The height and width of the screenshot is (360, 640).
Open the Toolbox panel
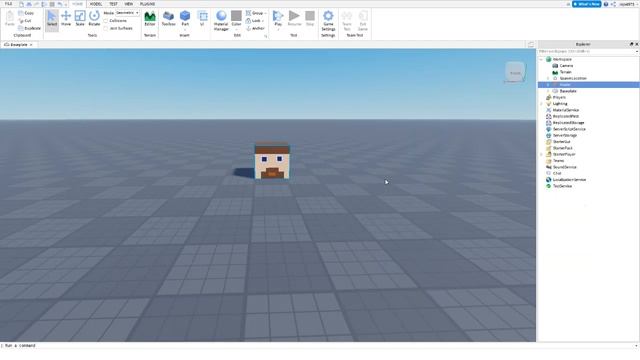pyautogui.click(x=168, y=19)
